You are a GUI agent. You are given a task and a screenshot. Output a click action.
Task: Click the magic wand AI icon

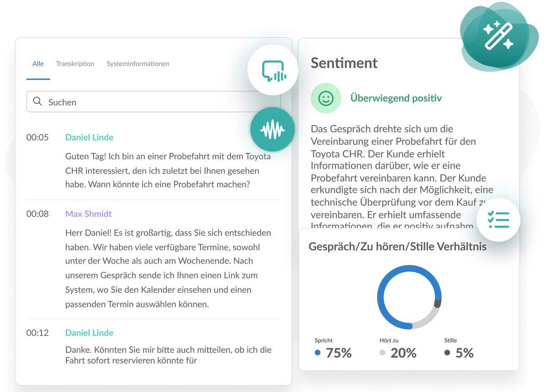coord(498,36)
